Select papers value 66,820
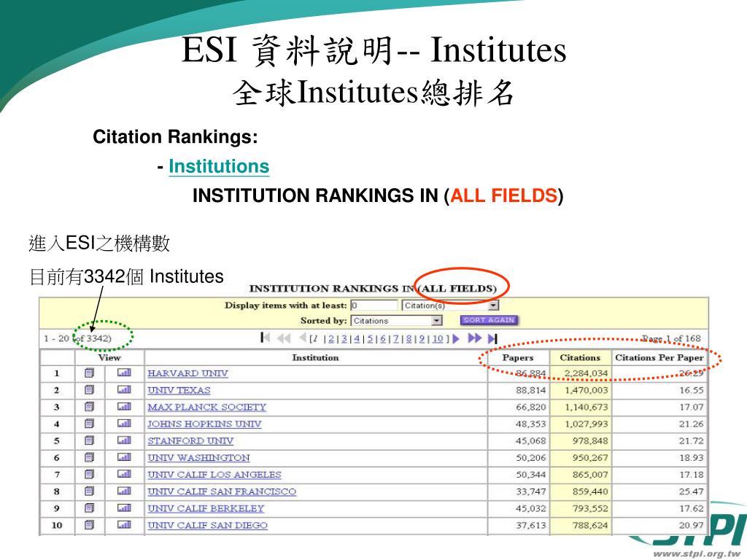 tap(531, 407)
